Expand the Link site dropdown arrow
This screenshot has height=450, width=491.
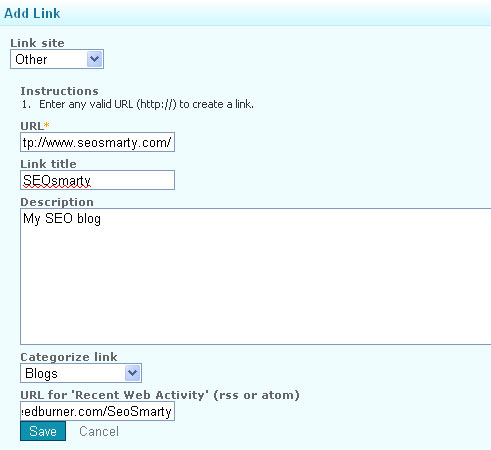point(95,59)
